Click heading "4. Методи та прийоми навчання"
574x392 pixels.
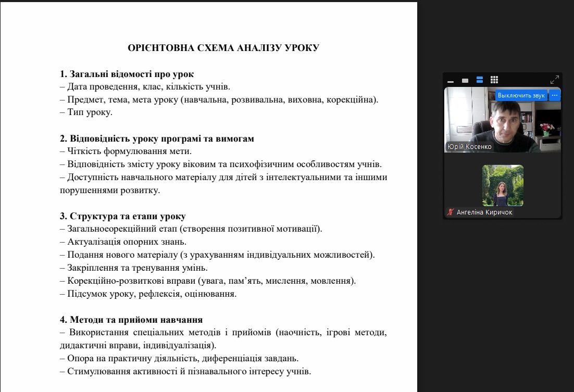point(131,320)
